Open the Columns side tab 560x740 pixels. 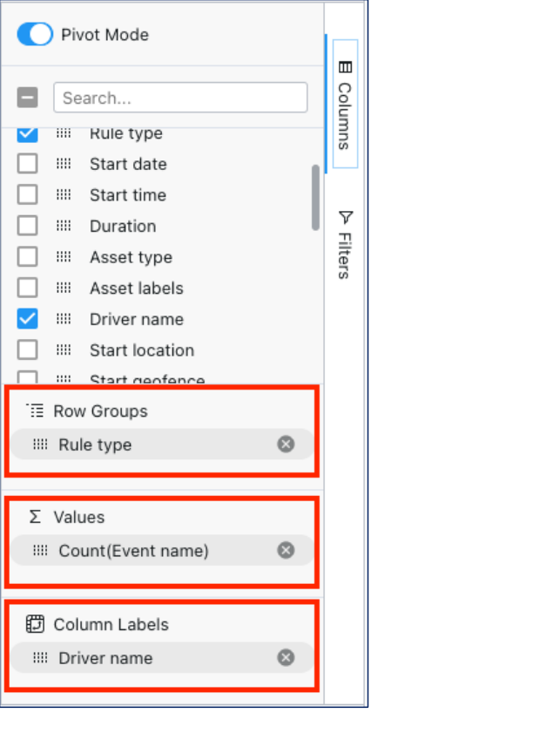coord(345,105)
